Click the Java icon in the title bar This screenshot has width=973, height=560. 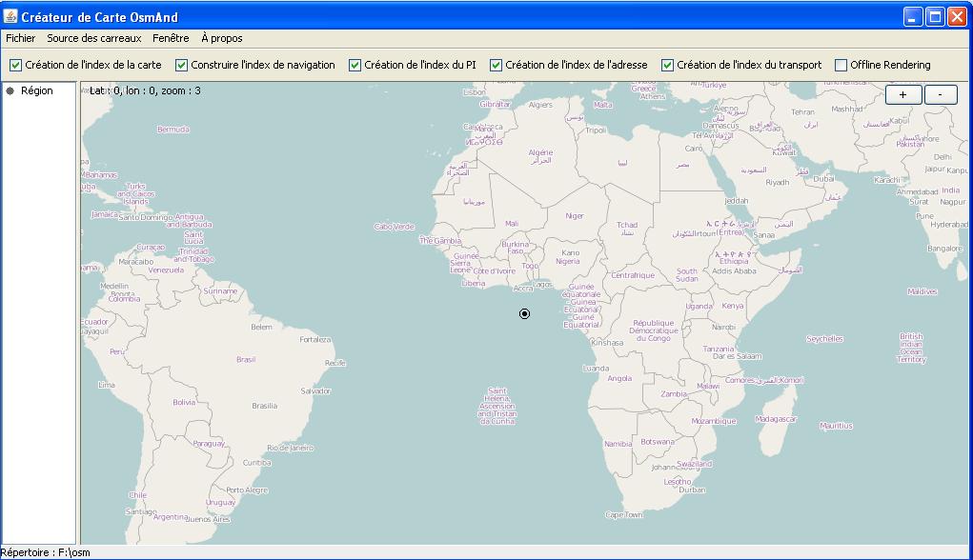coord(10,16)
